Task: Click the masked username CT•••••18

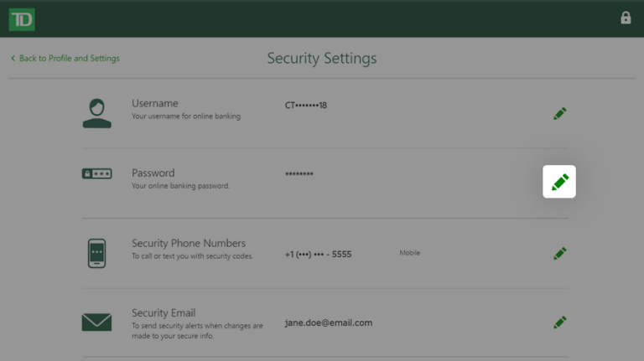Action: tap(305, 106)
